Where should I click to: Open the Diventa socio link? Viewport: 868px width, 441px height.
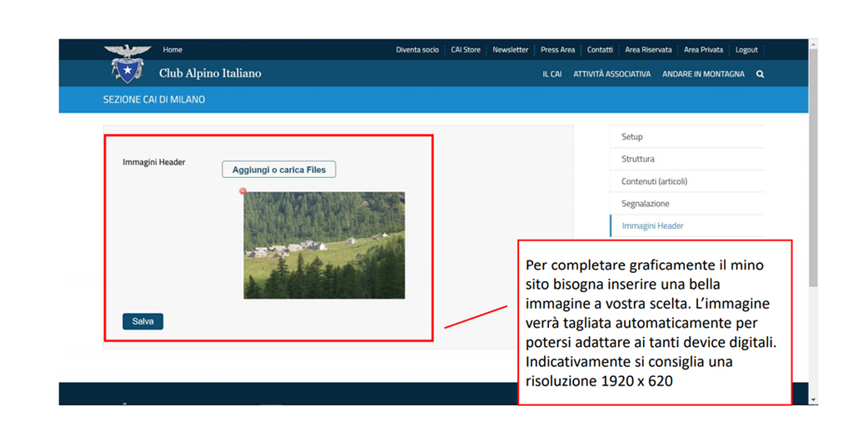click(417, 50)
